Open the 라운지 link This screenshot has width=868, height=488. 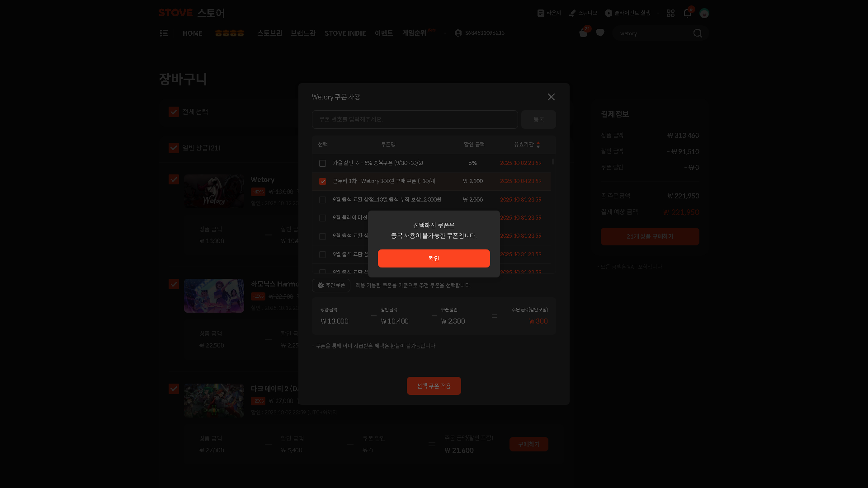click(x=549, y=13)
